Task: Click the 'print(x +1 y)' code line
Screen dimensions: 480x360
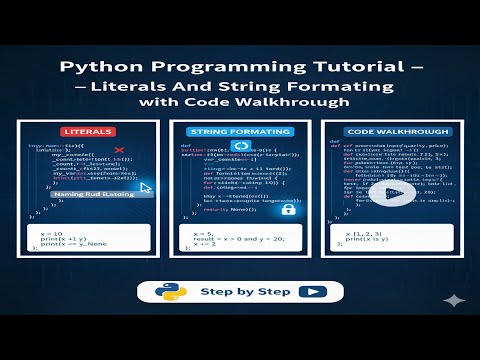Action: pos(63,239)
